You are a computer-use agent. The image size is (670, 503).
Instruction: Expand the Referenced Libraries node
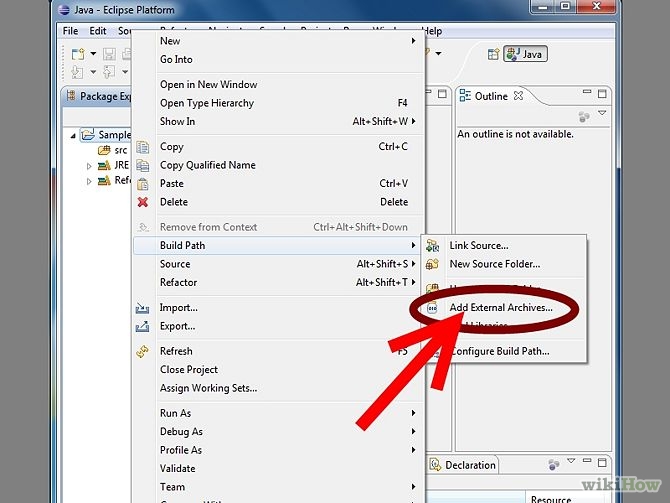click(89, 181)
